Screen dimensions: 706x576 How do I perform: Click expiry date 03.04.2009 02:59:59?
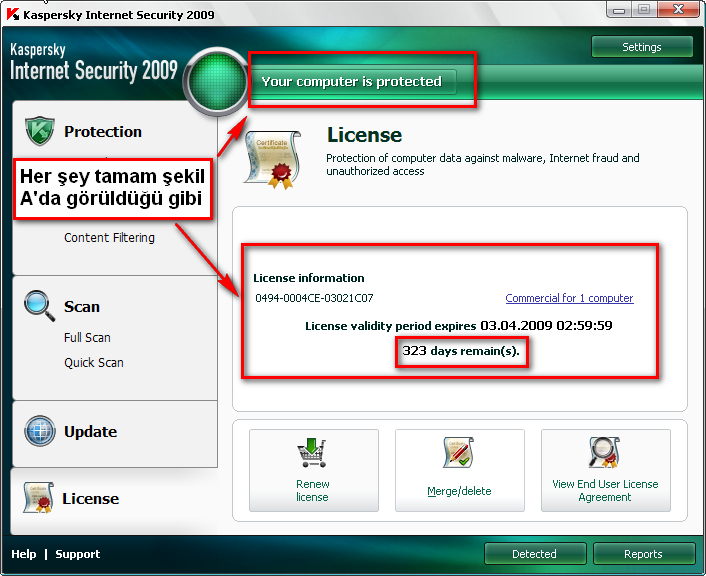[546, 326]
